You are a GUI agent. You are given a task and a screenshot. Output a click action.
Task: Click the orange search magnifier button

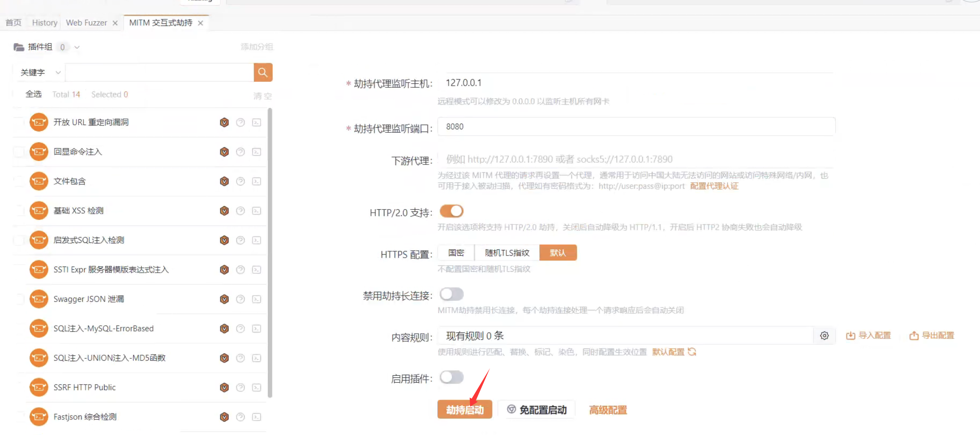pyautogui.click(x=262, y=72)
